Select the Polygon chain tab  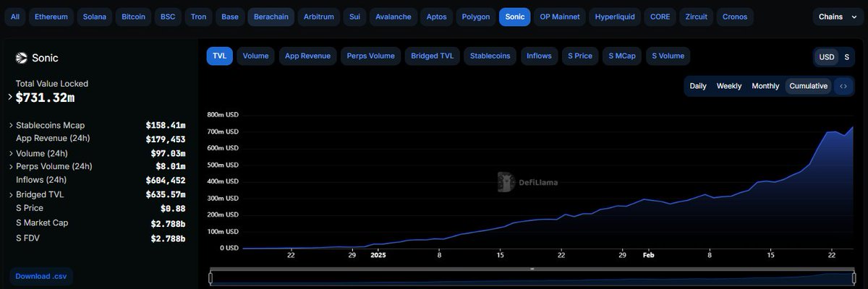click(476, 16)
